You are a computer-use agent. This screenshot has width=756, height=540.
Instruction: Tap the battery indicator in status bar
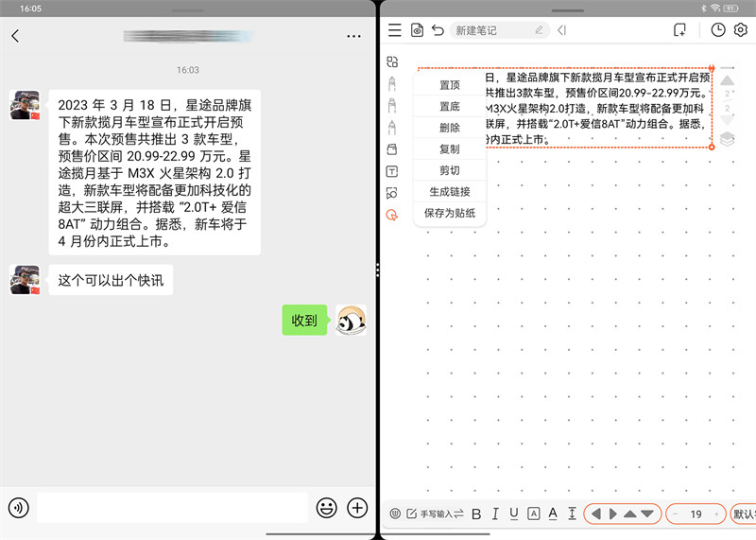point(730,8)
